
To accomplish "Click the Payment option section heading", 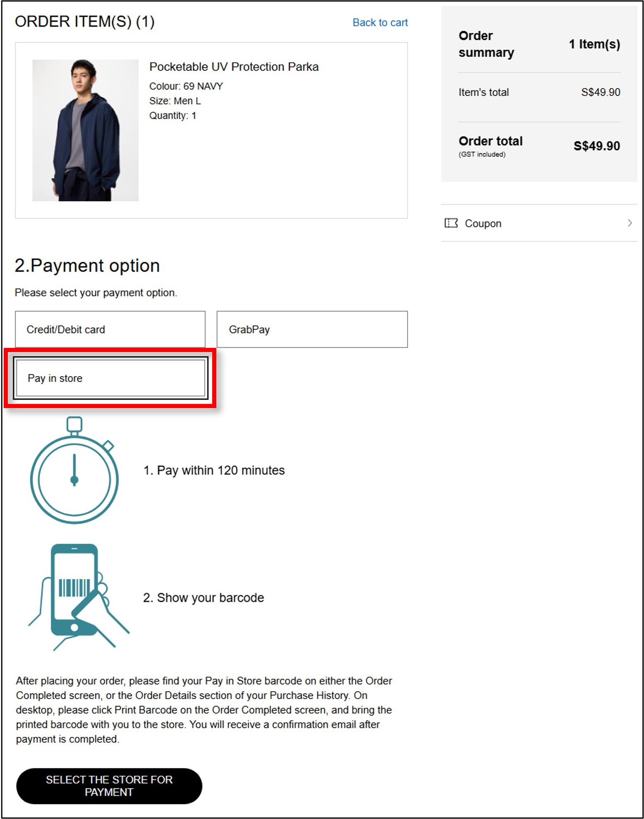I will pos(87,265).
